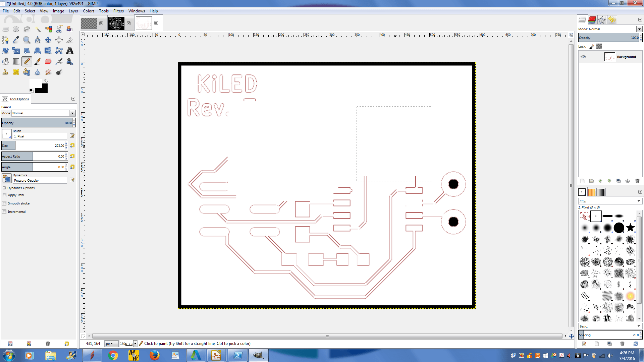Select the Blend gradient tool

click(16, 61)
